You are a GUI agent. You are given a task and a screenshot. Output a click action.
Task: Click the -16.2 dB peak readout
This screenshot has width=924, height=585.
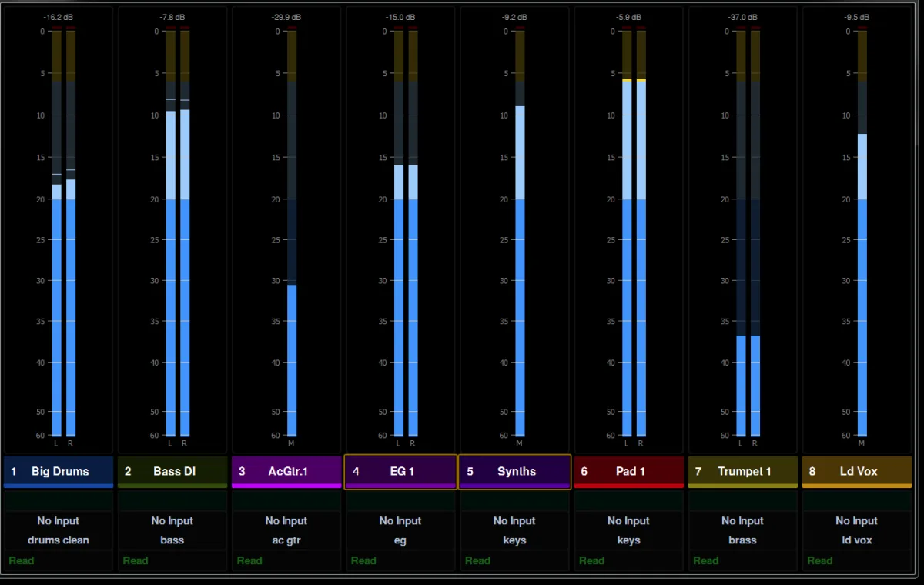(x=59, y=16)
